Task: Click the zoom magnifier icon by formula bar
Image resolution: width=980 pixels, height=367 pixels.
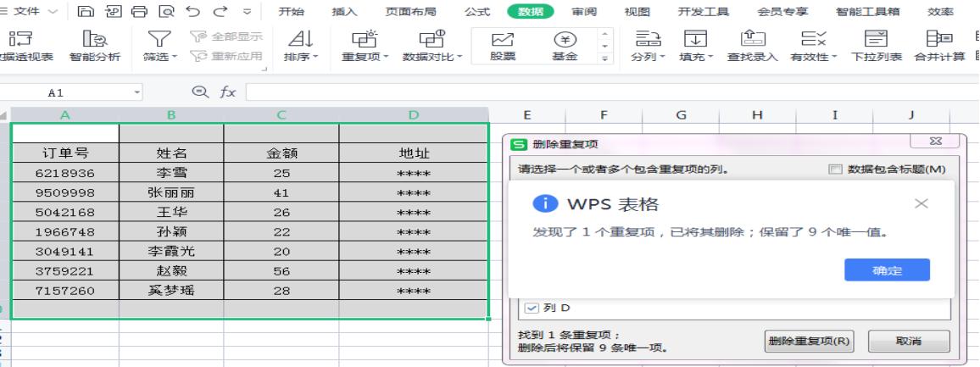Action: (x=200, y=92)
